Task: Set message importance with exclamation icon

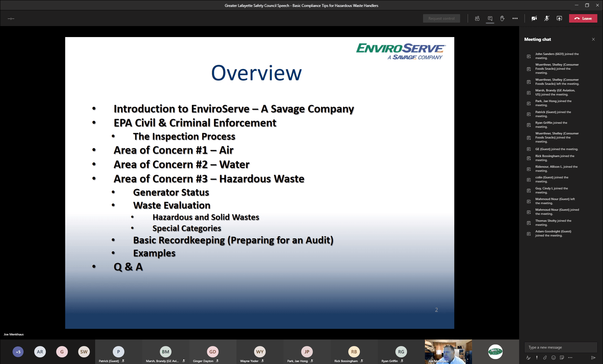Action: 537,357
